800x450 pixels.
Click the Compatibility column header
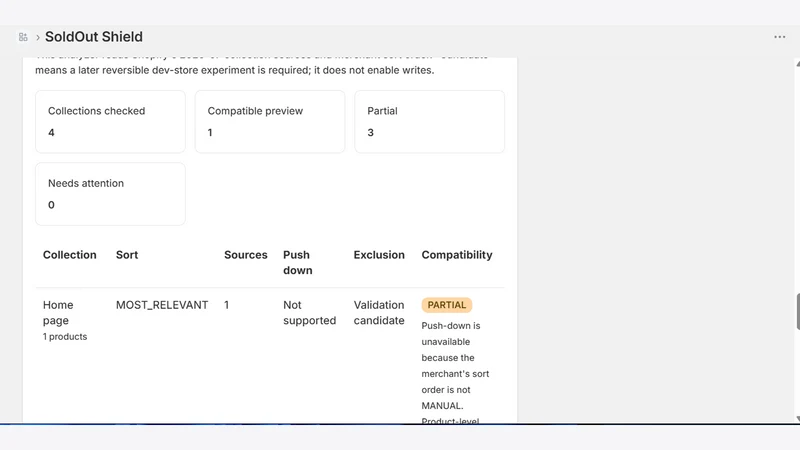click(x=457, y=255)
